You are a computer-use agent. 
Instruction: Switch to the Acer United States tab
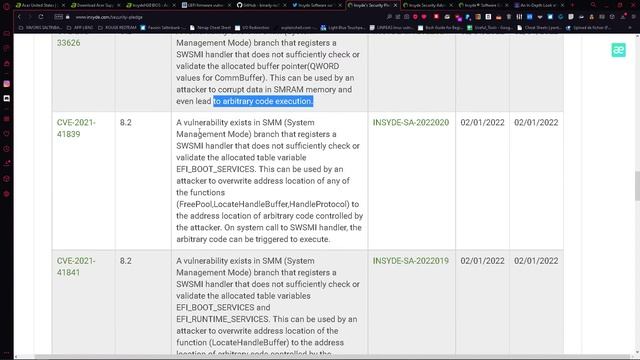(39, 5)
